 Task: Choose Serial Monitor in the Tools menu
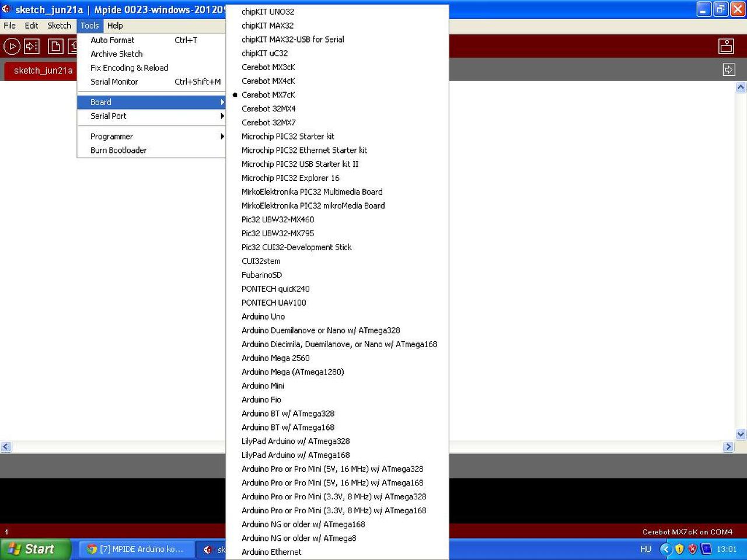(151, 82)
